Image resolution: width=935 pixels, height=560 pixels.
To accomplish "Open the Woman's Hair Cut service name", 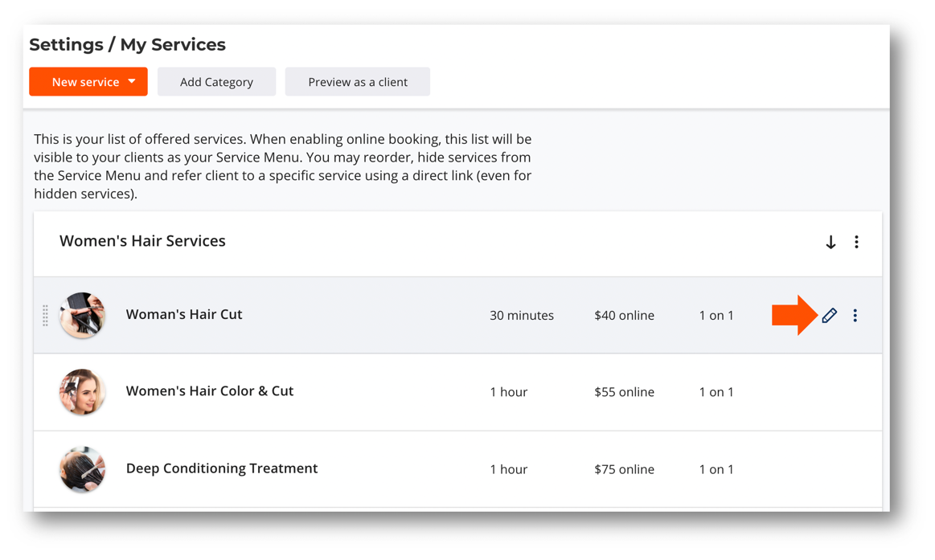I will click(183, 314).
